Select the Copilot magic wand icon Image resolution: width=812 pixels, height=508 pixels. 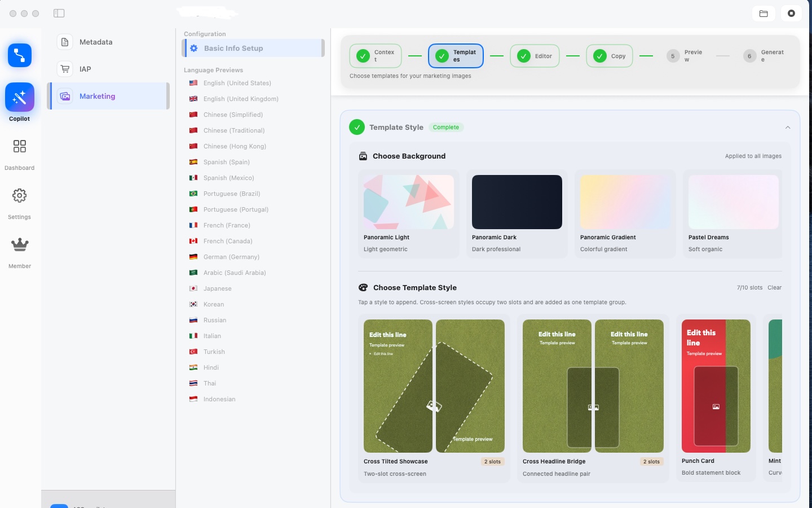click(x=19, y=97)
